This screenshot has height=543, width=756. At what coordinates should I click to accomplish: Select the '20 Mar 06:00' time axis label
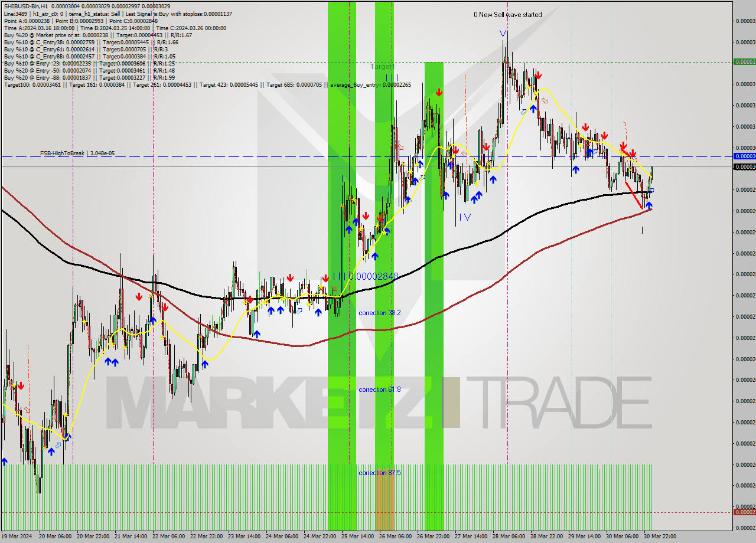coord(54,537)
